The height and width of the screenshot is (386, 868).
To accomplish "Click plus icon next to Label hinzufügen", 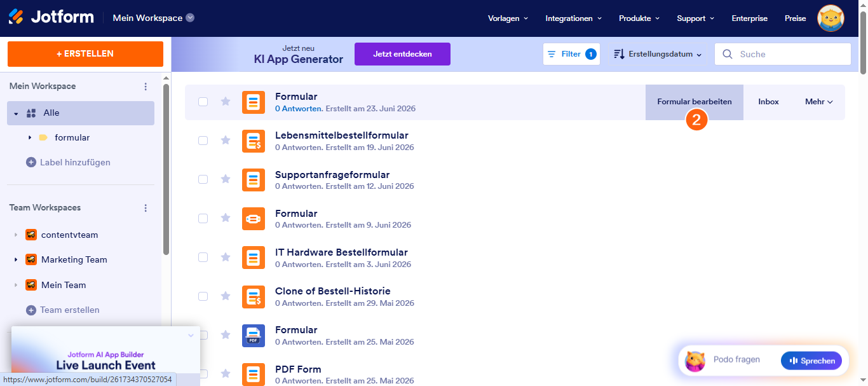I will [x=31, y=162].
